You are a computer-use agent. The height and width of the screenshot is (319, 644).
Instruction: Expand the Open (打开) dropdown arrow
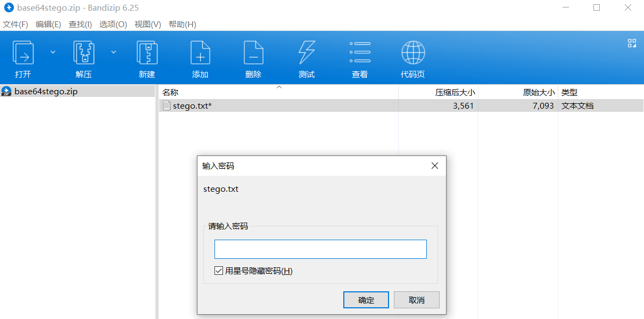[53, 52]
